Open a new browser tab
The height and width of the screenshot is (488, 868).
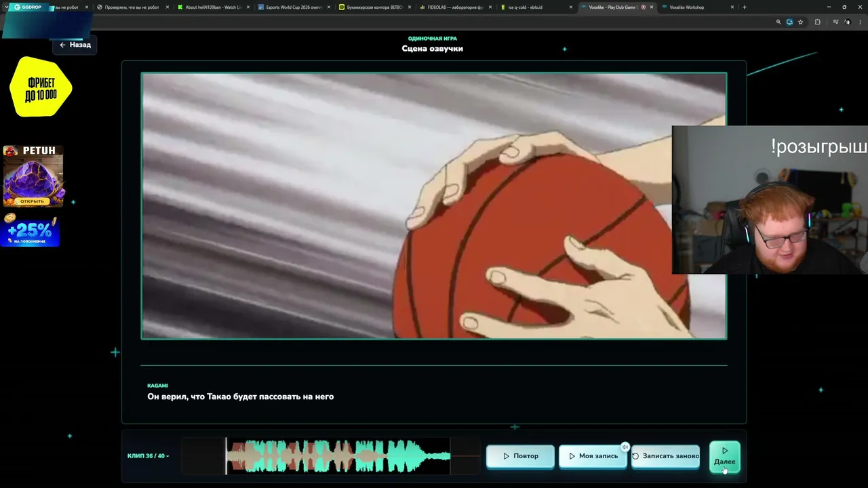tap(745, 7)
